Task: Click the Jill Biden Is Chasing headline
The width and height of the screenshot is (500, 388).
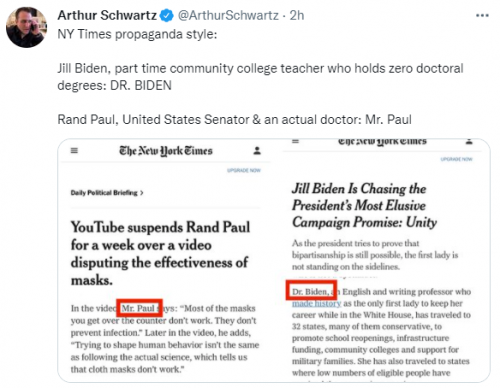Action: point(364,205)
